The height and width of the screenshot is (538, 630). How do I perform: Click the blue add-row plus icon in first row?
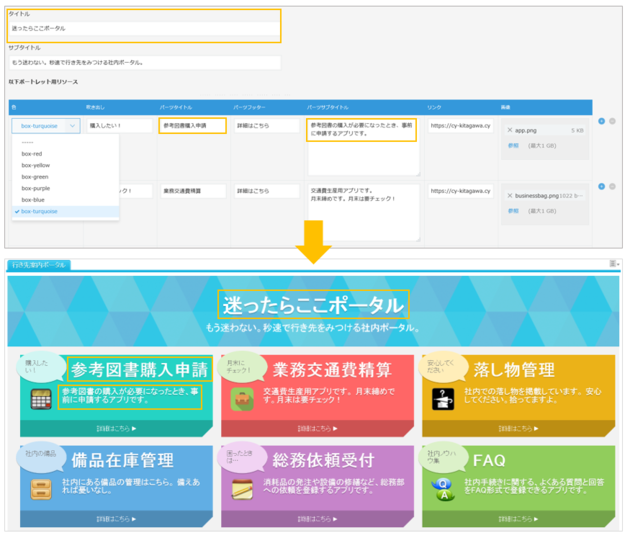[x=600, y=121]
